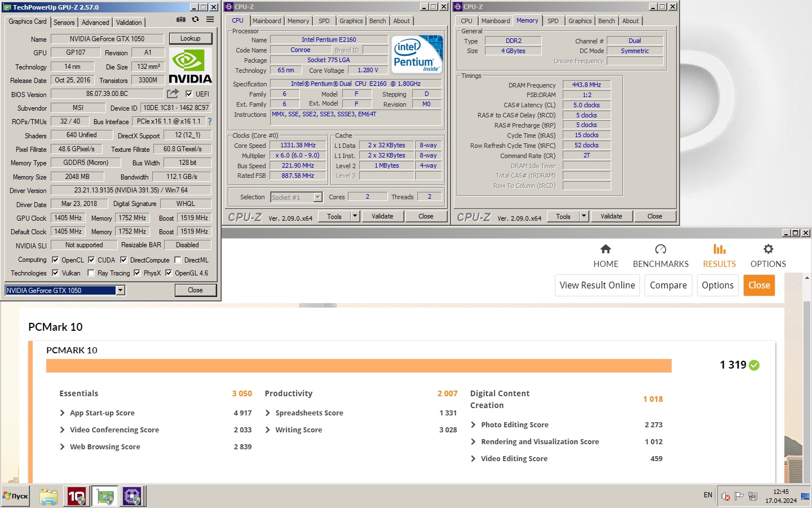
Task: Switch to GPU-Z Sensors tab
Action: (x=64, y=23)
